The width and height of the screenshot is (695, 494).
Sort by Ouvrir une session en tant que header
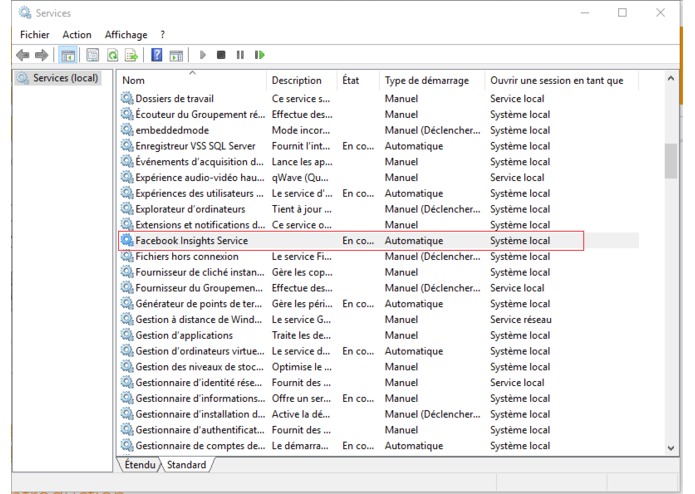coord(561,80)
